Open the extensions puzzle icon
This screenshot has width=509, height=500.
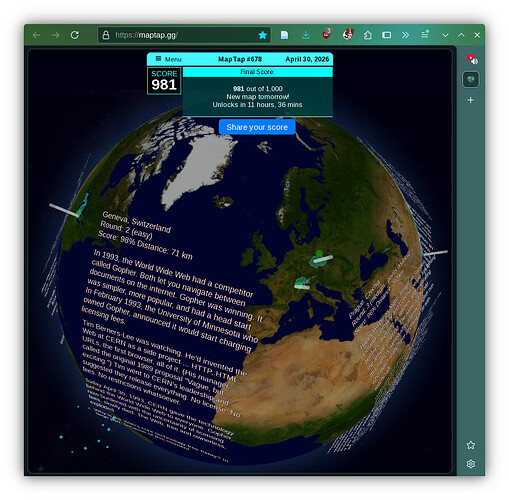point(368,35)
